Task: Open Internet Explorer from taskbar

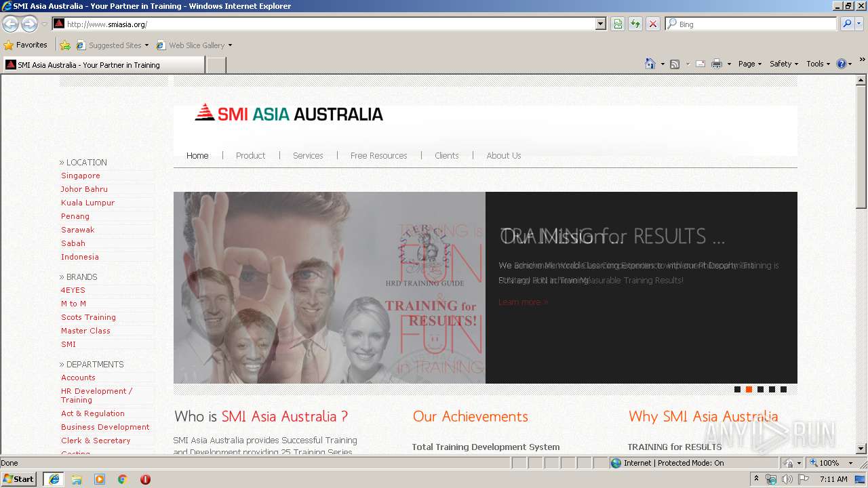Action: [54, 479]
